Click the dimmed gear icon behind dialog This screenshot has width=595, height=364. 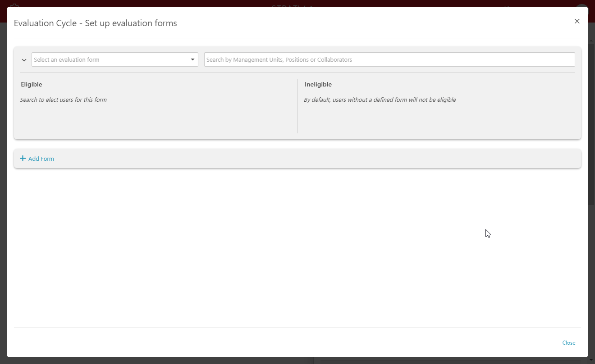(x=14, y=5)
